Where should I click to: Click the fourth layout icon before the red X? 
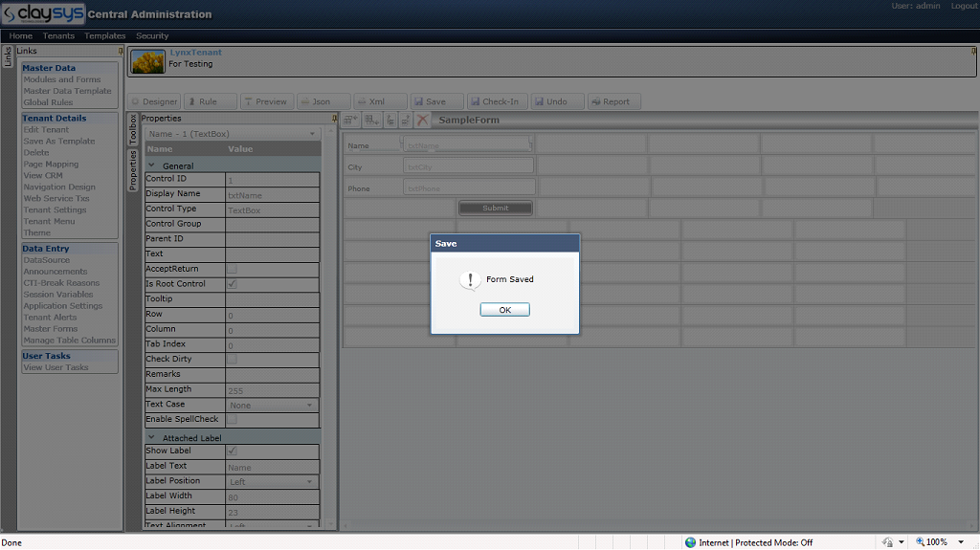[x=406, y=120]
